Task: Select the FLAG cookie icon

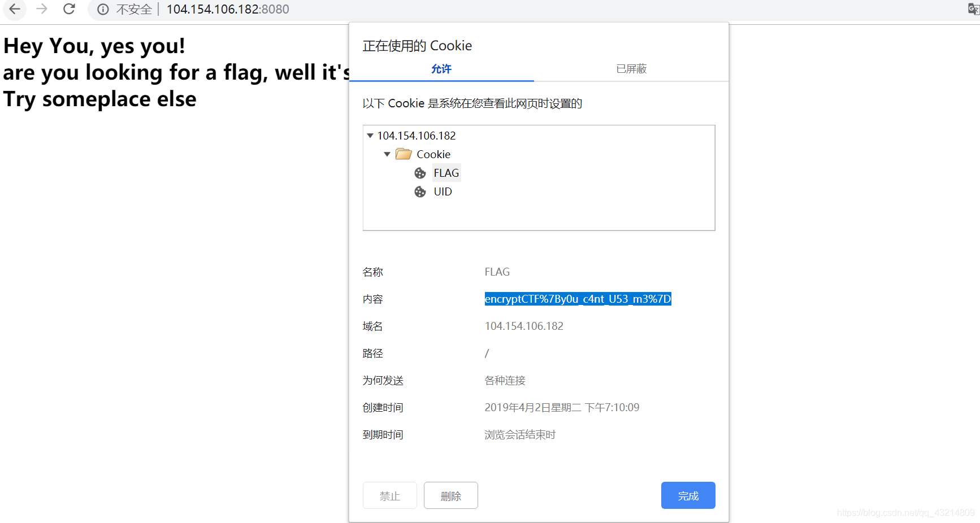Action: [420, 173]
